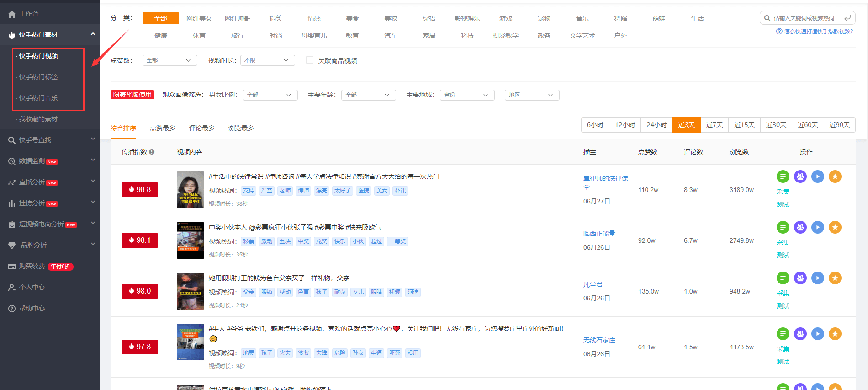The image size is (868, 390).
Task: Open 快手热门标签 in sidebar
Action: [38, 77]
